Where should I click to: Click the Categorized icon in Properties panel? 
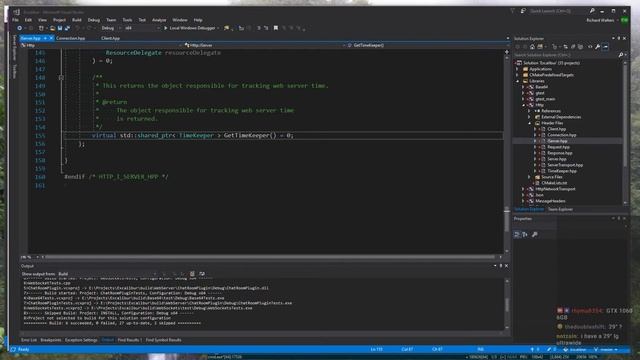point(517,234)
